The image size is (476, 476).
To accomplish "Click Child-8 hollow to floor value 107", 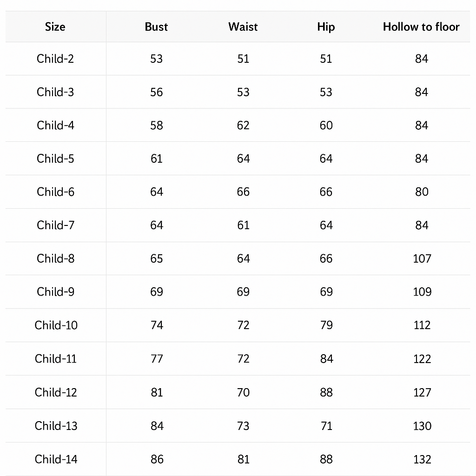I will click(422, 258).
